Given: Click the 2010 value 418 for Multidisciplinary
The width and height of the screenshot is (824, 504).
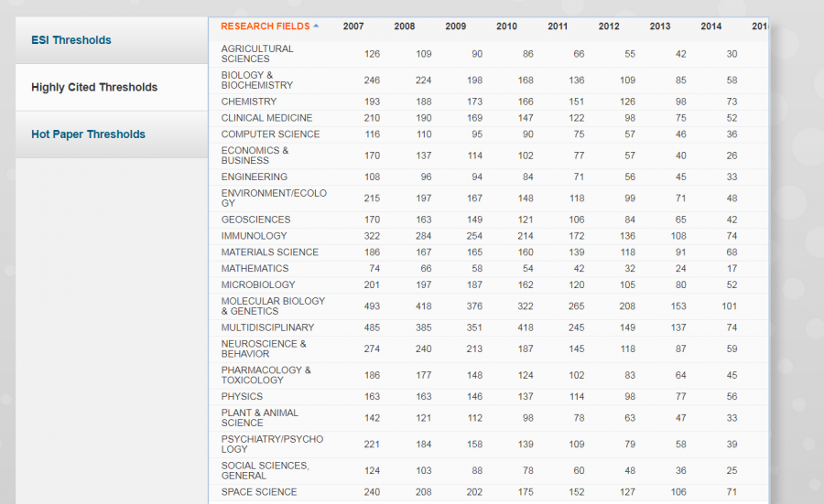Looking at the screenshot, I should click(x=526, y=328).
